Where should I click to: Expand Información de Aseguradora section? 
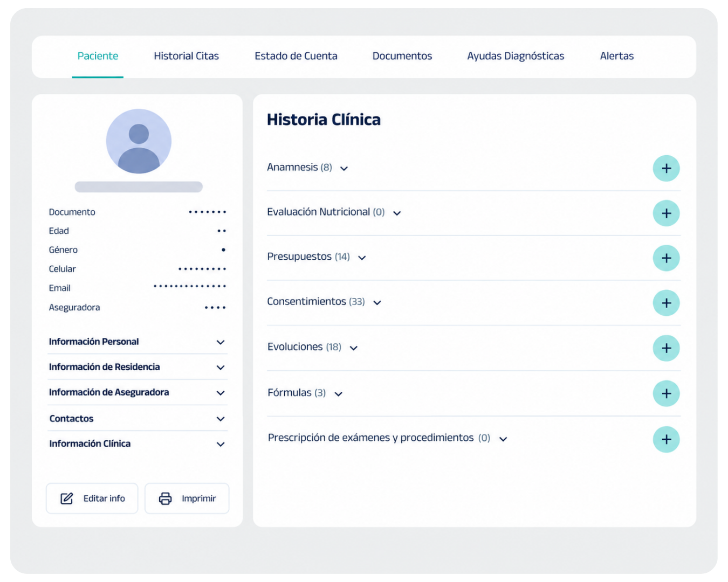[x=138, y=392]
